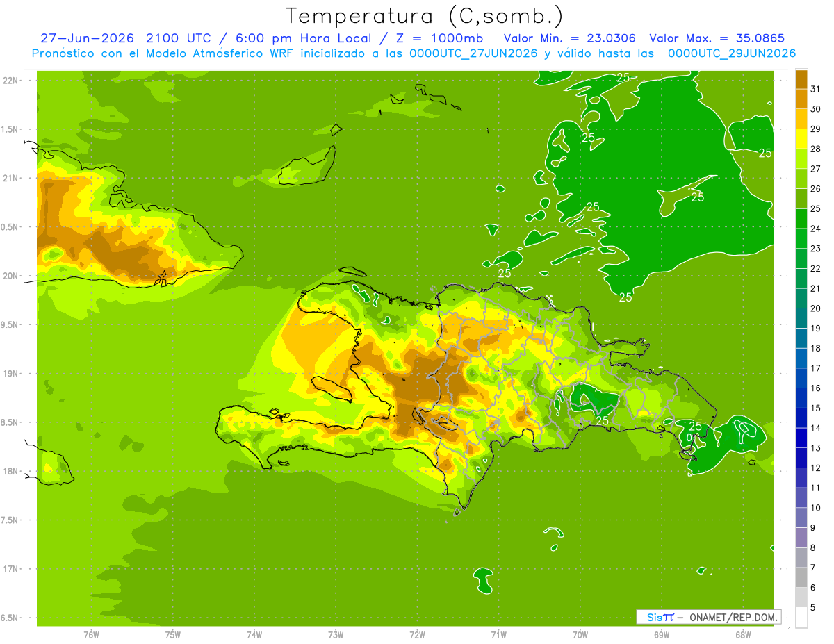Click the "Valor Max. = 35.0865" value
The width and height of the screenshot is (834, 644).
pyautogui.click(x=717, y=38)
